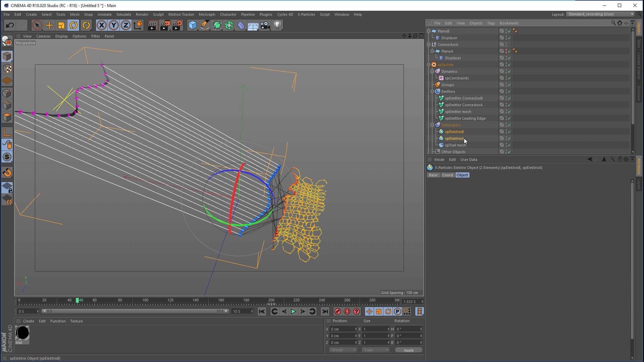
Task: Click the Apply button
Action: (408, 350)
